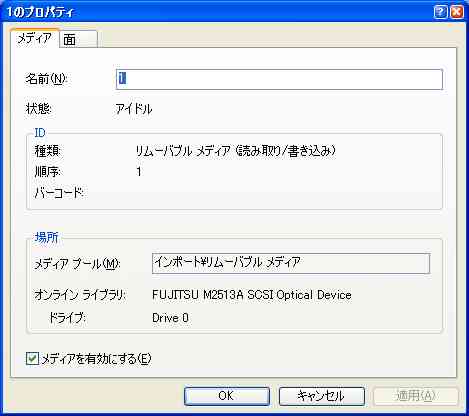This screenshot has height=416, width=469.
Task: Click the FUJITSU M2513A SCSI Optical Device text
Action: (252, 295)
